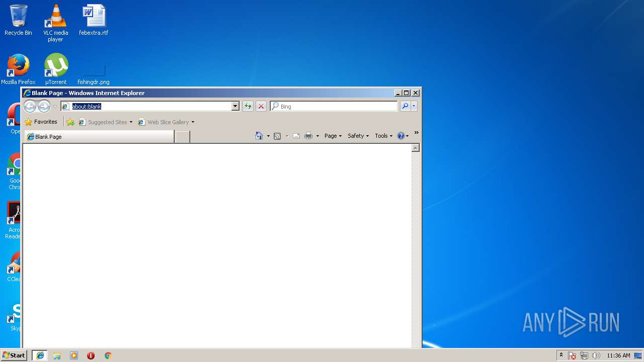Open Google Chrome from the taskbar

pos(108,355)
